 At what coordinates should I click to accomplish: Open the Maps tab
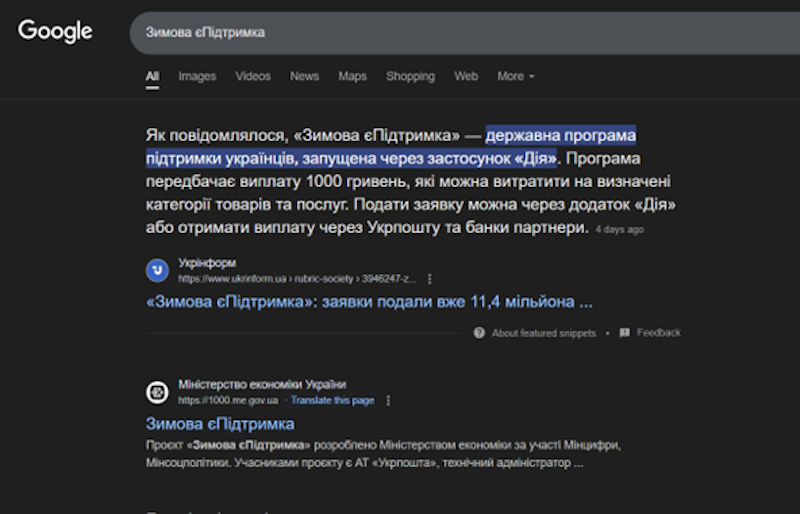tap(353, 76)
